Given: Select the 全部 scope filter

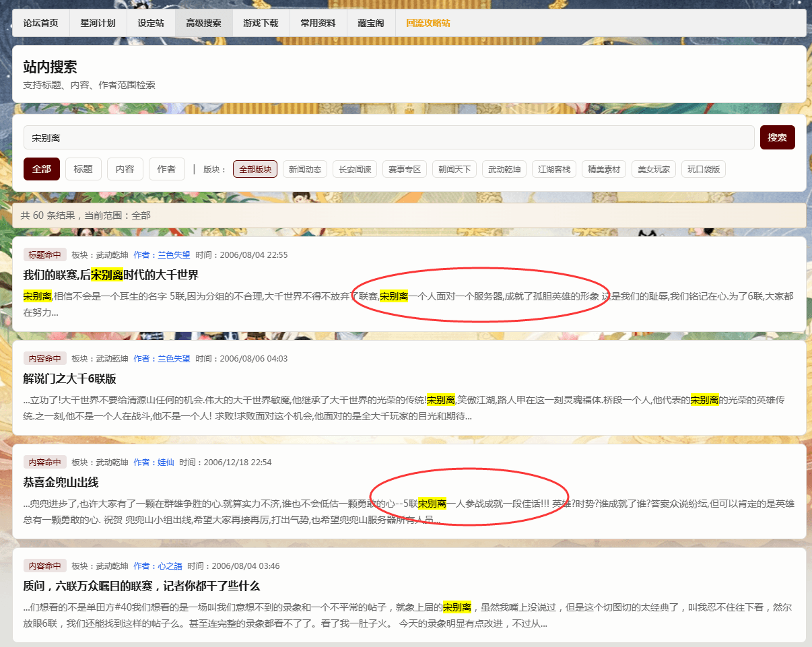Looking at the screenshot, I should 42,169.
